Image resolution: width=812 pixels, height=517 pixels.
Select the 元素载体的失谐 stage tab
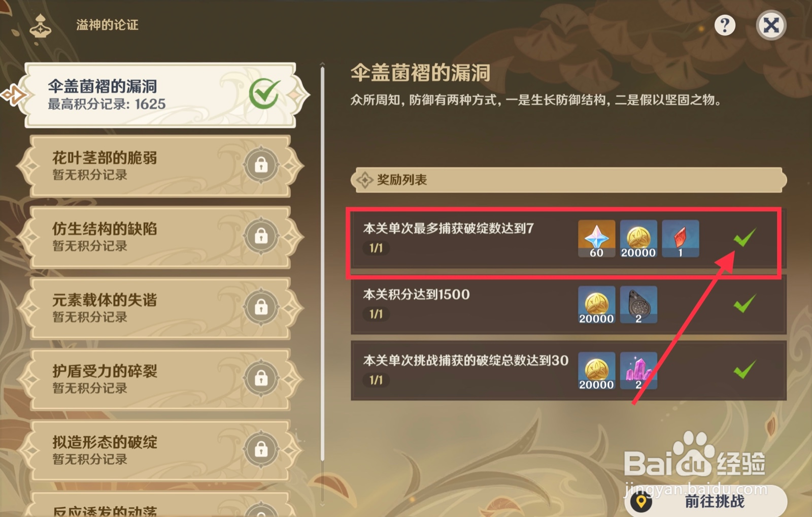click(160, 308)
